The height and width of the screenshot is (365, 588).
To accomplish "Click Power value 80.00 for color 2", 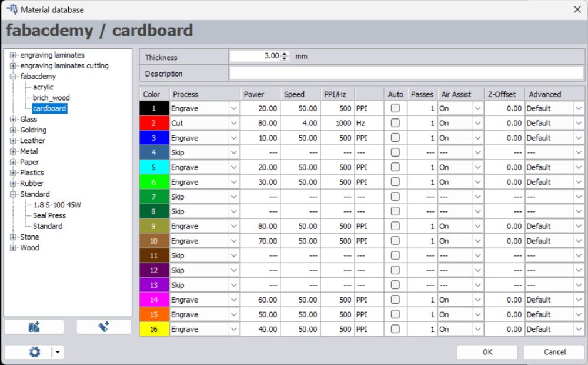I will tap(260, 123).
